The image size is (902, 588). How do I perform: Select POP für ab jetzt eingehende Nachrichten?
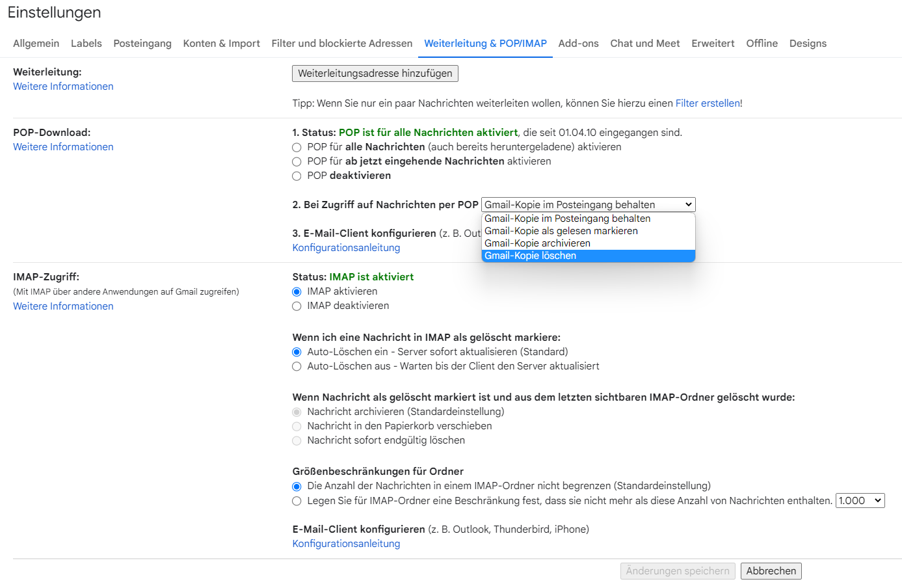coord(297,162)
